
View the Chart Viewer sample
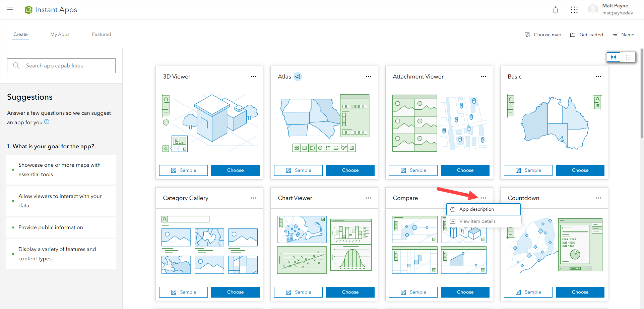click(298, 292)
